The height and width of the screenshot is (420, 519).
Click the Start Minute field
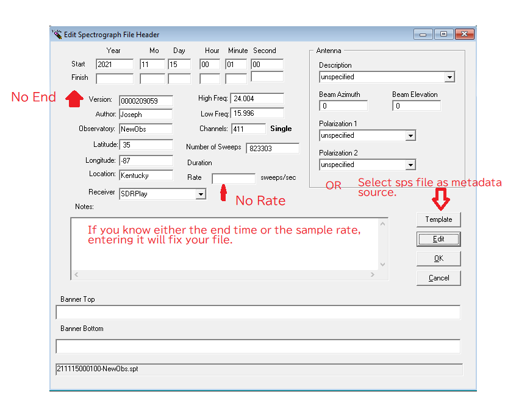(235, 64)
